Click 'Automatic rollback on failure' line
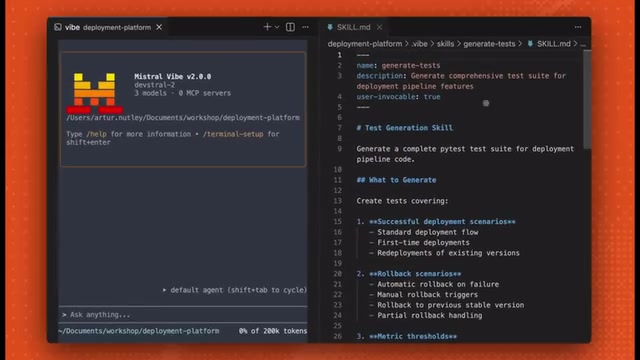The image size is (640, 360). coord(438,284)
